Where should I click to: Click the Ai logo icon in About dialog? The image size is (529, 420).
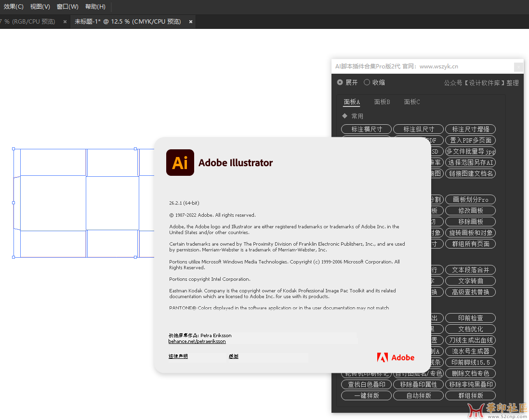click(180, 162)
